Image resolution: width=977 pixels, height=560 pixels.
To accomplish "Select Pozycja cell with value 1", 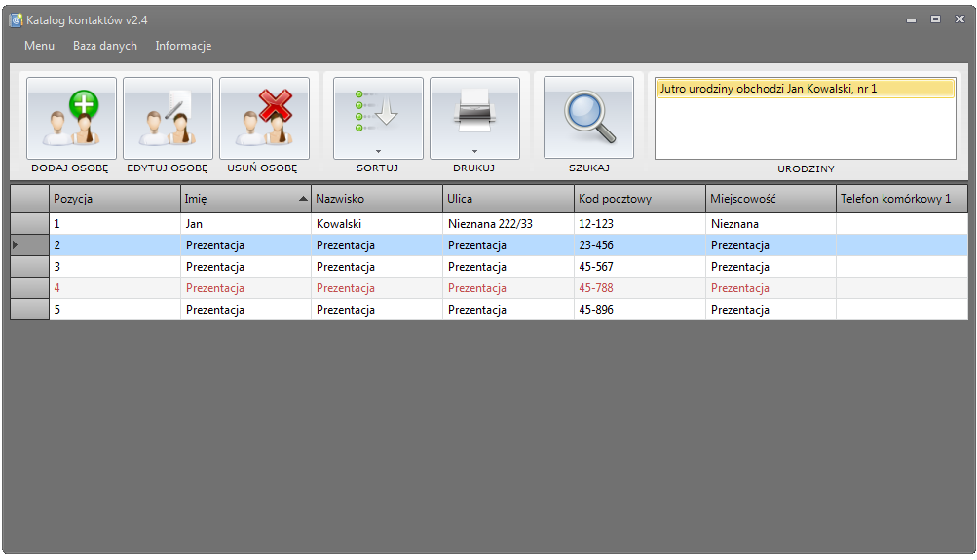I will [x=115, y=224].
